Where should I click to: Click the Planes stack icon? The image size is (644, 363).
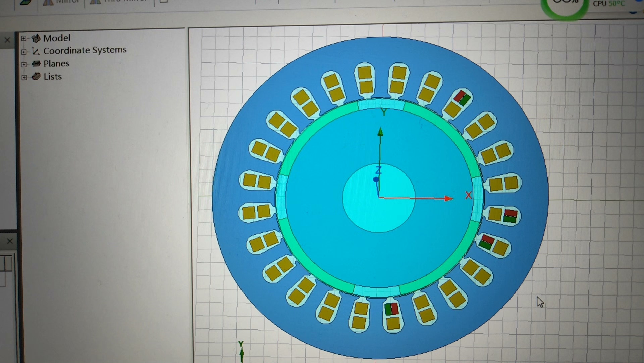tap(36, 64)
